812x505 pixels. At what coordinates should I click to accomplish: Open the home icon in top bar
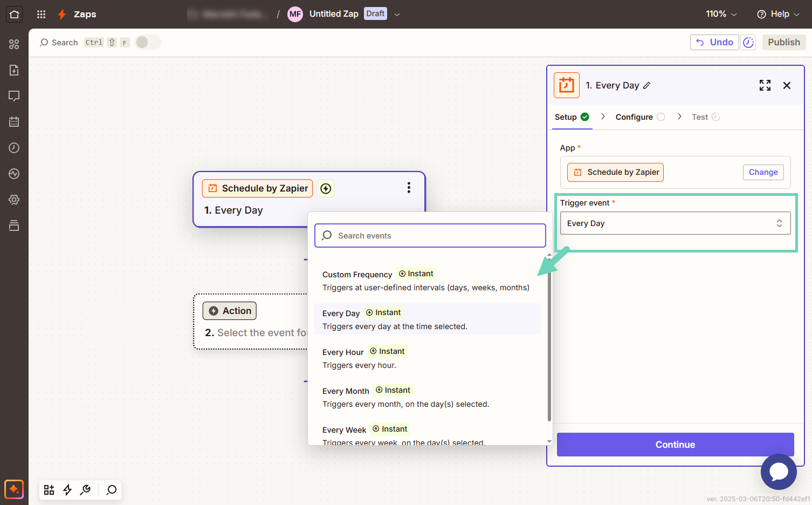click(x=14, y=14)
